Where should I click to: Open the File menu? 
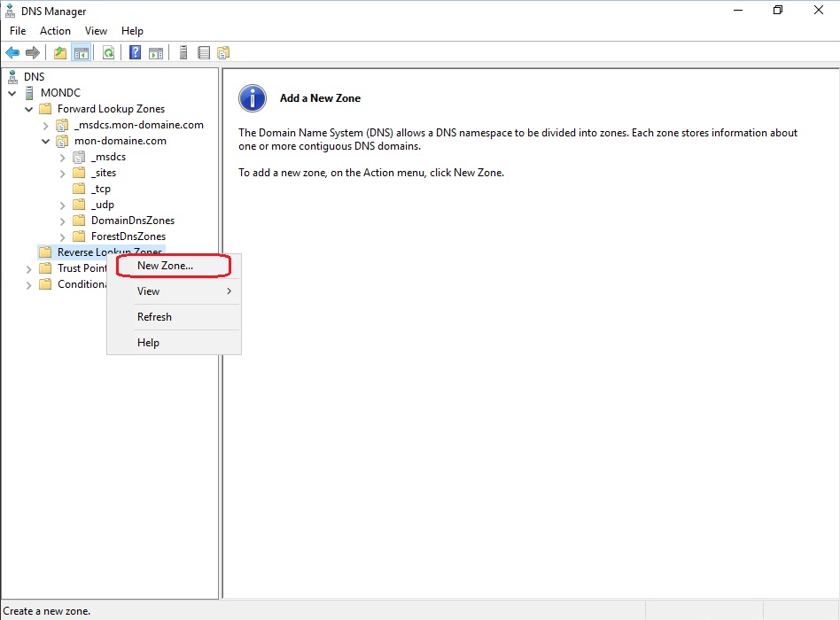click(18, 30)
